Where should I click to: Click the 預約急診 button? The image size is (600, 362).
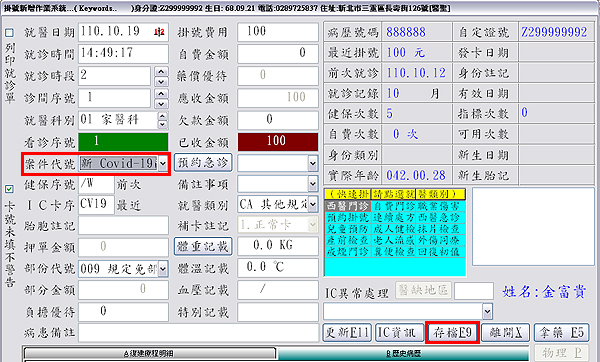click(203, 163)
